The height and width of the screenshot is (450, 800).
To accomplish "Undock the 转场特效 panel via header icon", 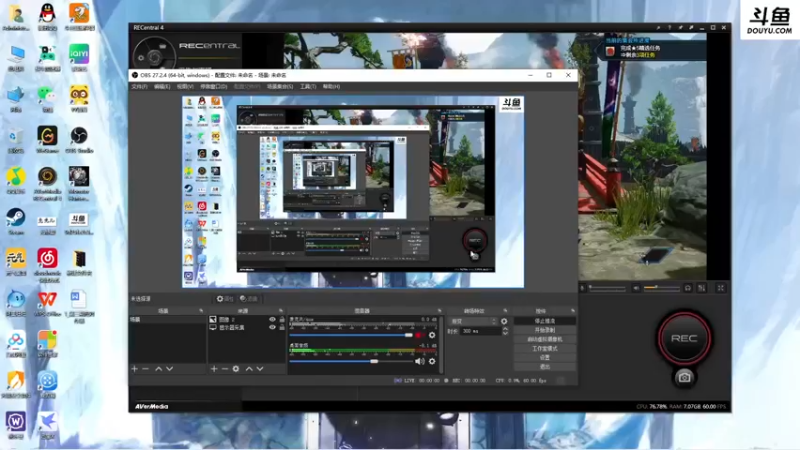I will (505, 311).
